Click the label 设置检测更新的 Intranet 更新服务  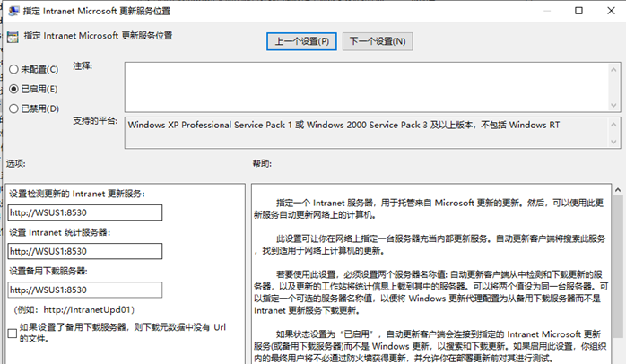(x=77, y=194)
